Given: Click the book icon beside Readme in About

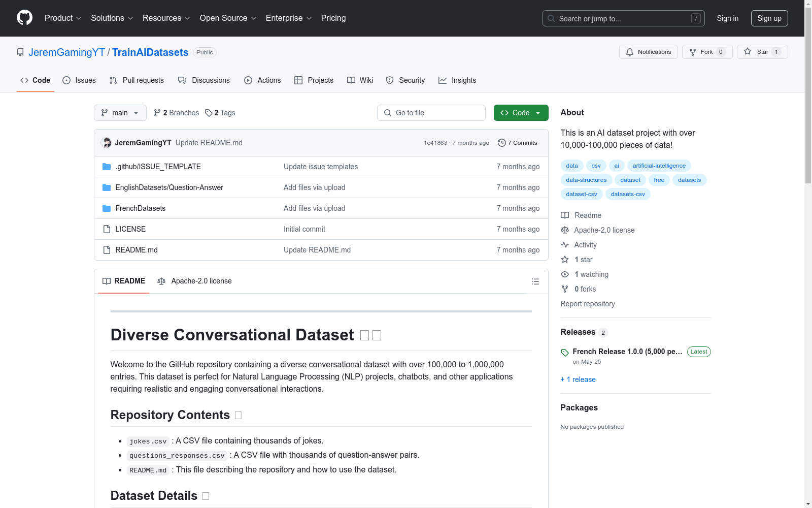Looking at the screenshot, I should point(565,215).
